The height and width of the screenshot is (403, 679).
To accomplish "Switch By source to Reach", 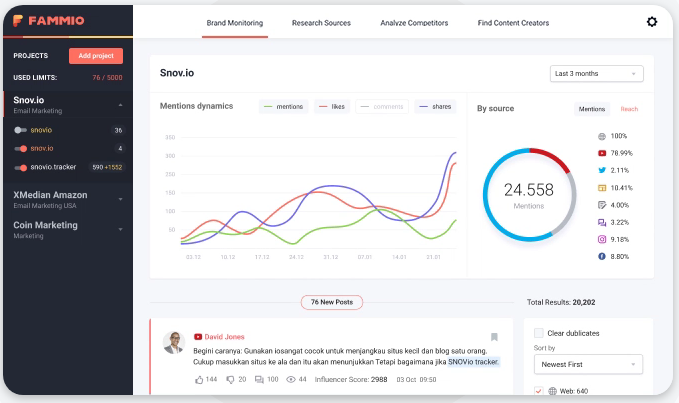I will point(629,109).
